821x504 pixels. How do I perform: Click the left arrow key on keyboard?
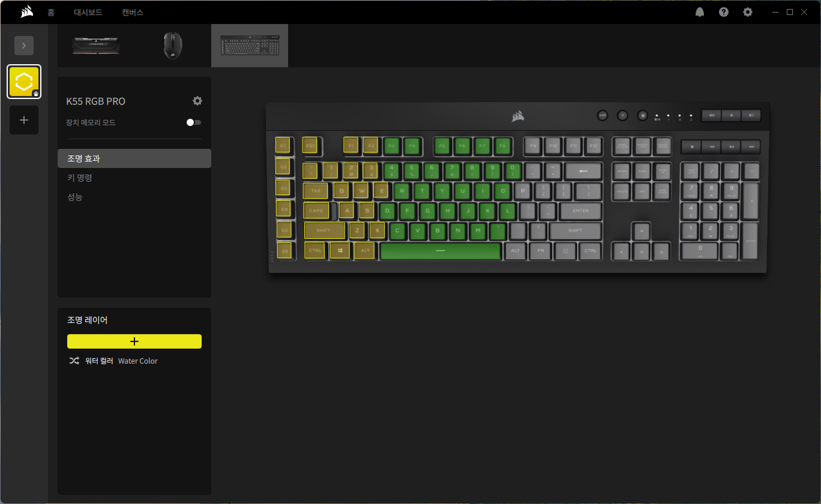click(621, 251)
